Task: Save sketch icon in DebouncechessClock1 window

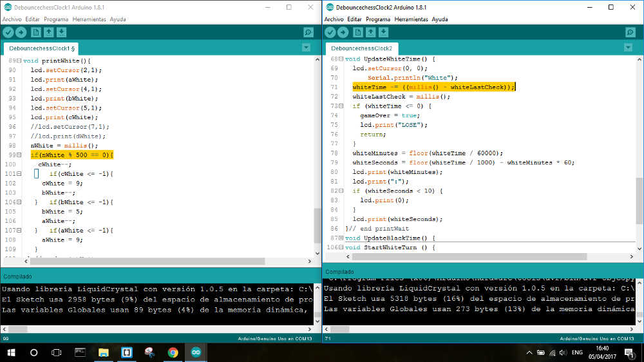Action: coord(61,32)
